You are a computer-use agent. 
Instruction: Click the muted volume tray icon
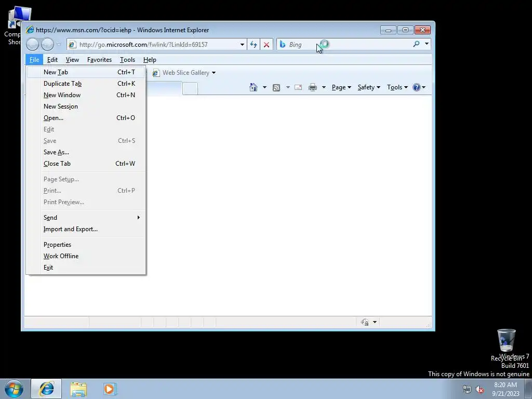click(480, 390)
